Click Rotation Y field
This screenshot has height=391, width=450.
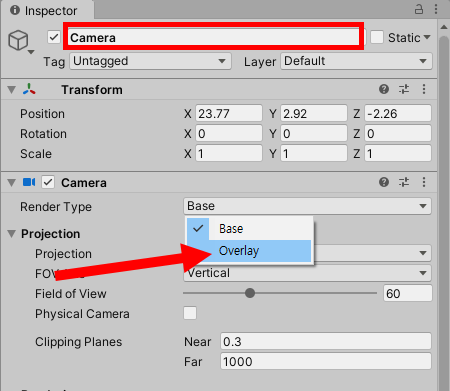(314, 134)
